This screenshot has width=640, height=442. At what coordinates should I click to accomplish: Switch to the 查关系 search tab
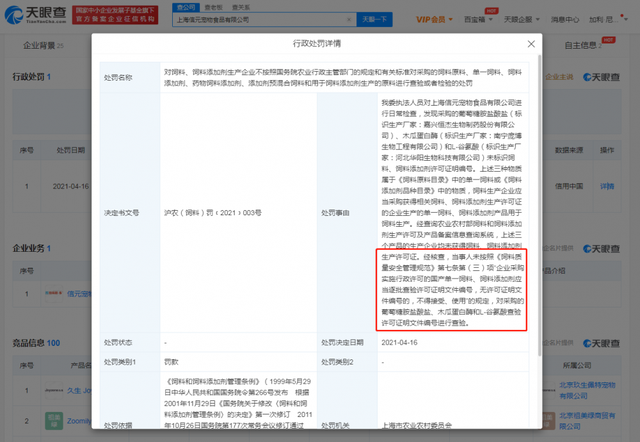[241, 7]
